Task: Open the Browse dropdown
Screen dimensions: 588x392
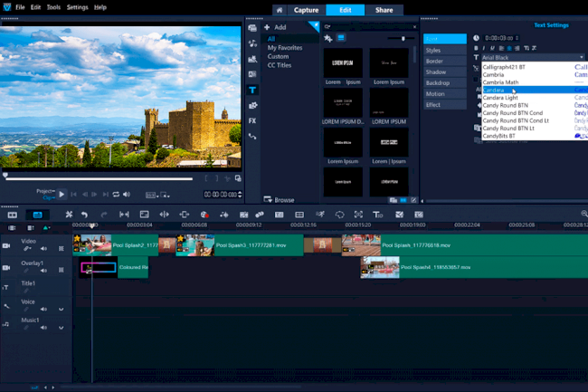Action: click(x=279, y=200)
